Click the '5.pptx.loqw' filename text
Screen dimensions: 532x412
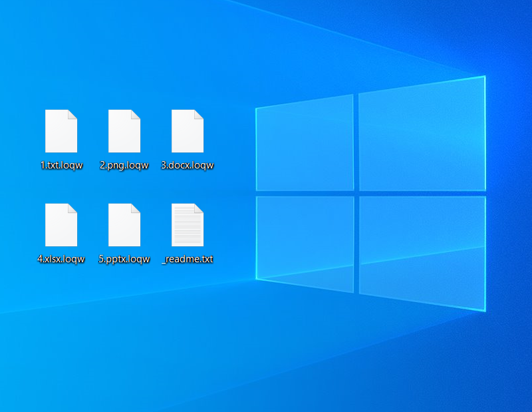[x=124, y=260]
